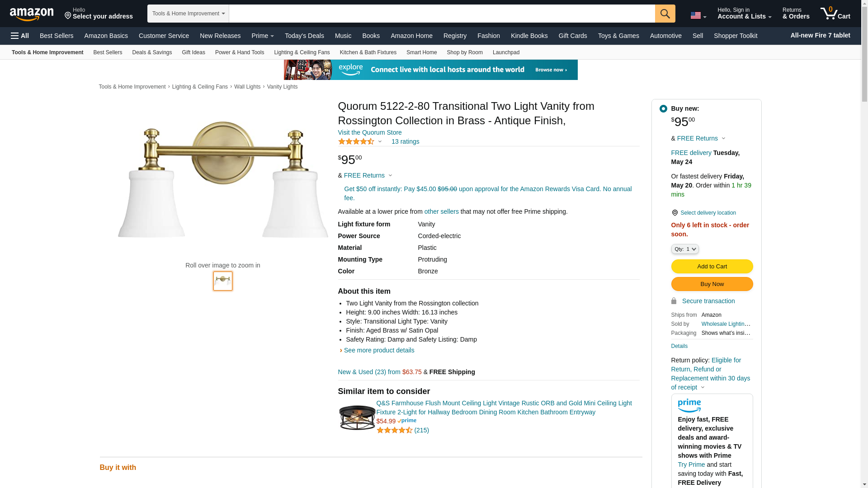The height and width of the screenshot is (488, 868).
Task: Click the delivery location pin icon
Action: [x=675, y=213]
